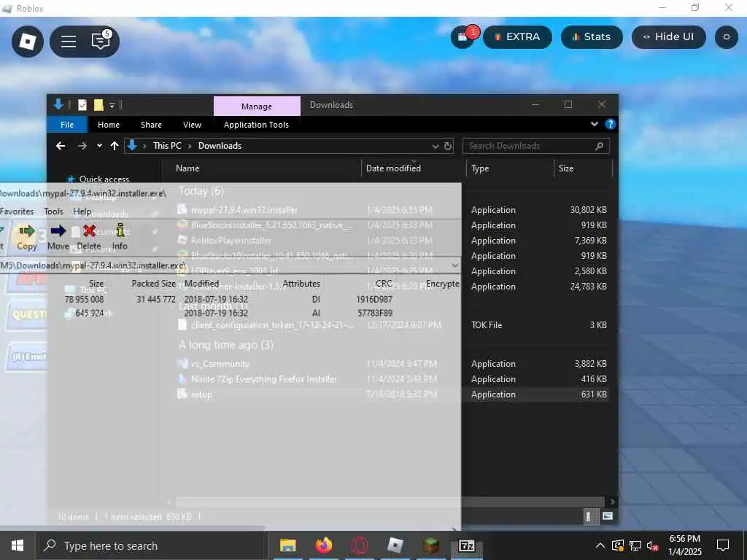Click the Downloads breadcrumb segment
The image size is (747, 560).
[x=220, y=146]
